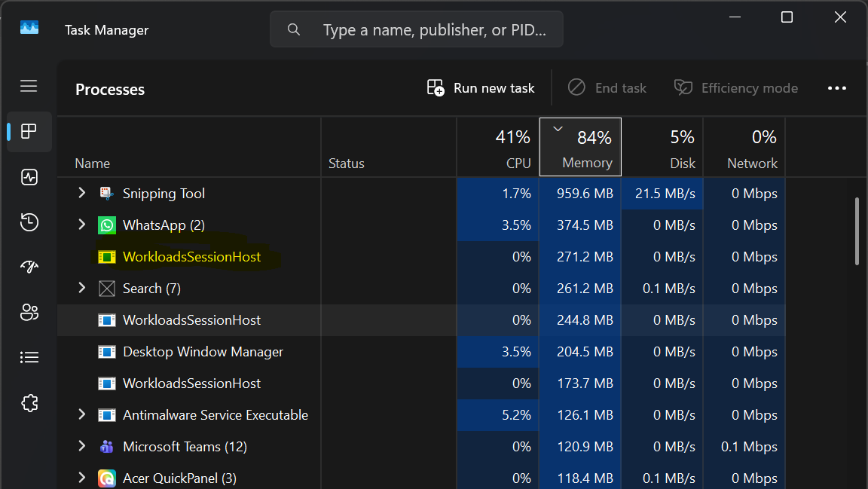Select the Desktop Window Manager process row

203,352
